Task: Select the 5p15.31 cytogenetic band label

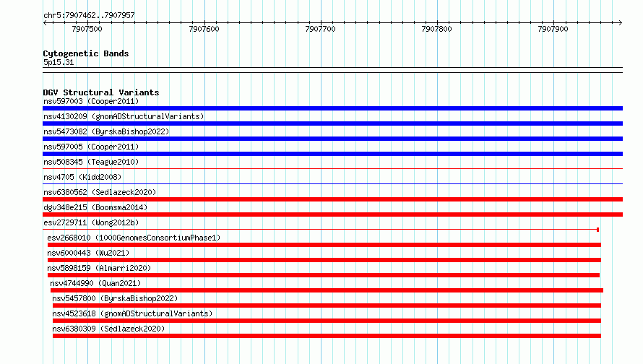Action: [59, 62]
